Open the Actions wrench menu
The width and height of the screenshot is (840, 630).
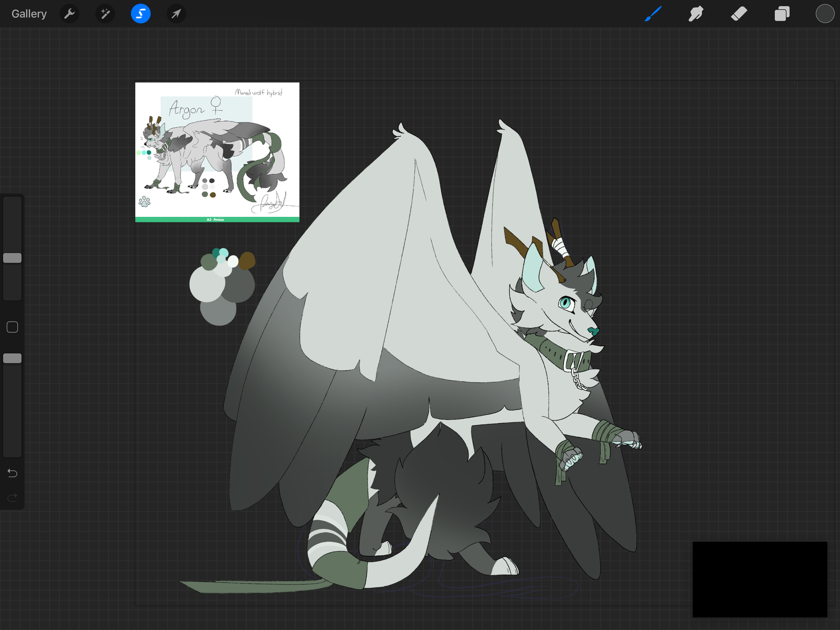tap(69, 14)
